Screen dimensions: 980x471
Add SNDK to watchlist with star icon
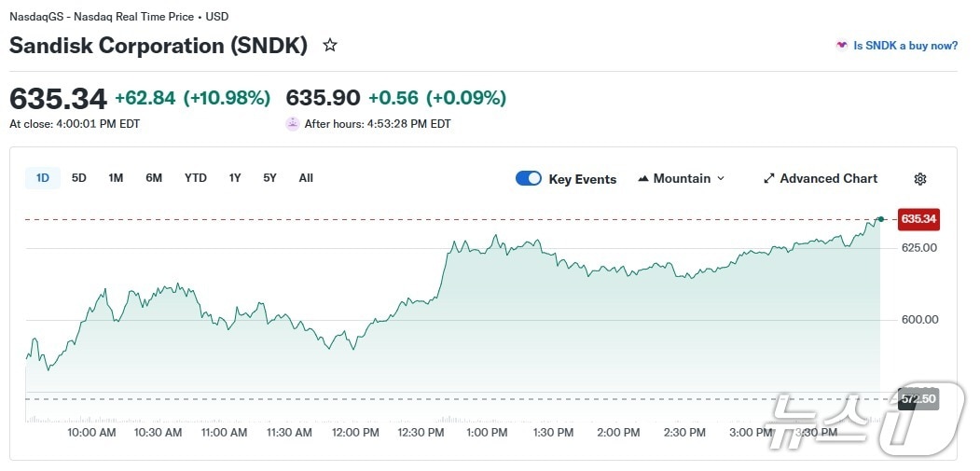coord(329,45)
